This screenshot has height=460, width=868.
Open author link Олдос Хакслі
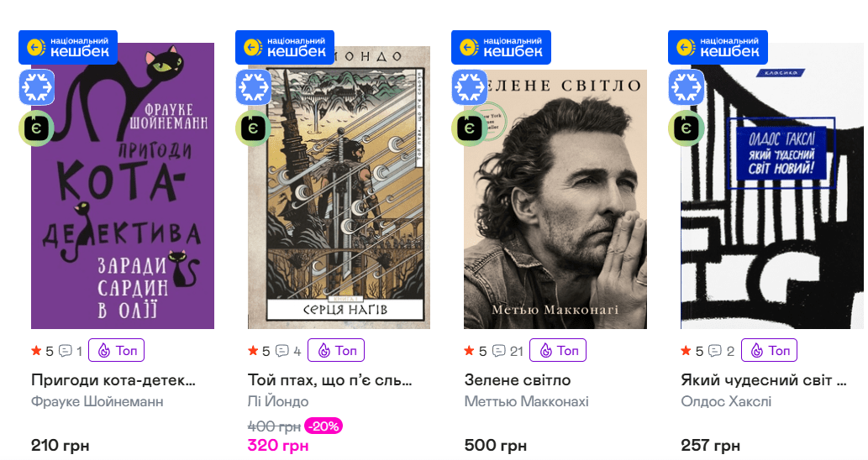(x=726, y=401)
